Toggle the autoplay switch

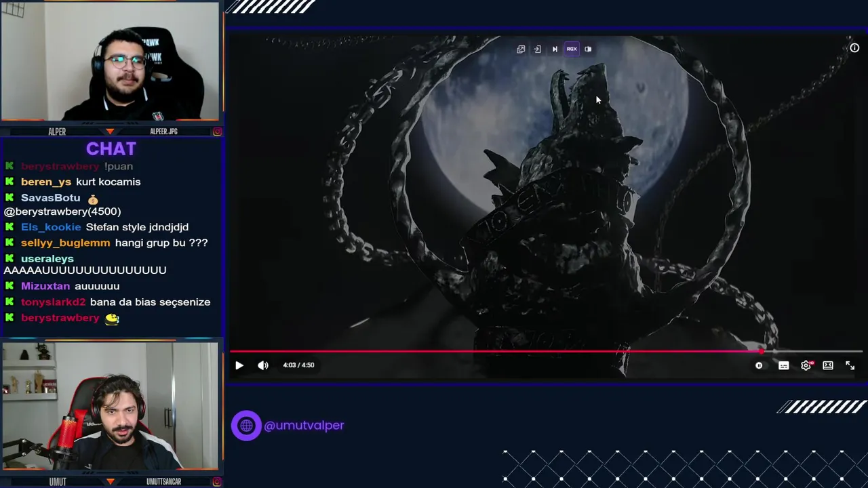759,365
